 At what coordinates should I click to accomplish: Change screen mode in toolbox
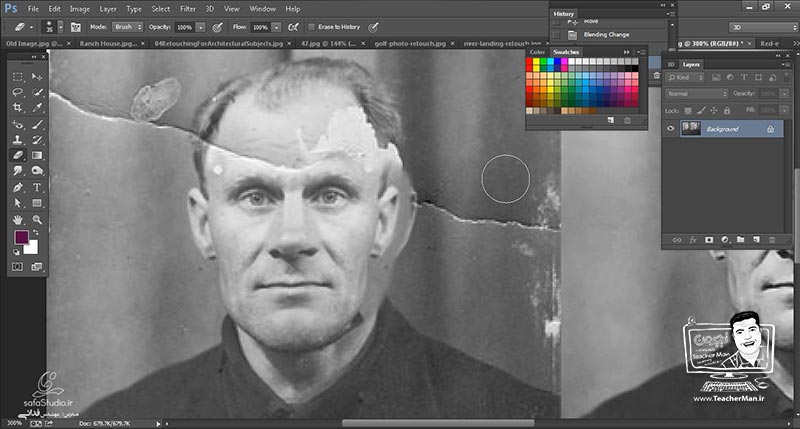pos(36,267)
